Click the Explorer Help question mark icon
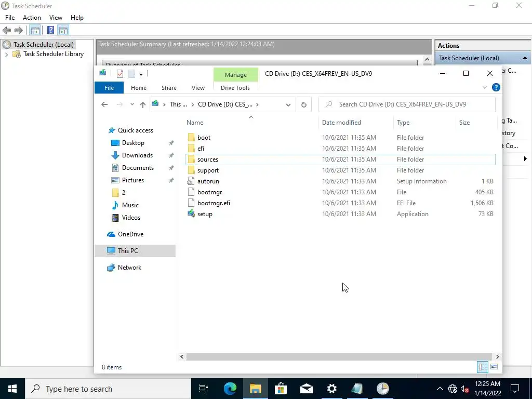 496,87
